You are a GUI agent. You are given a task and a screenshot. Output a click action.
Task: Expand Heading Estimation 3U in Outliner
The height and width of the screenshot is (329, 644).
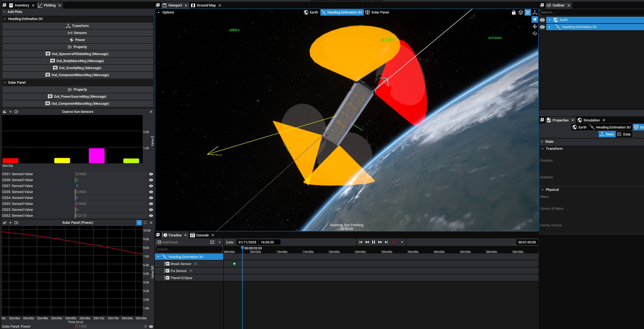point(549,27)
